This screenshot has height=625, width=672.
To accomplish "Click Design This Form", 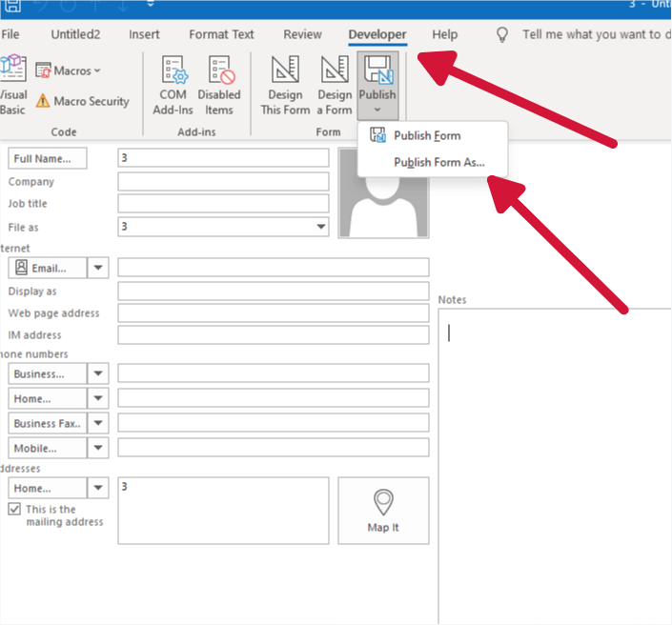I will [285, 85].
